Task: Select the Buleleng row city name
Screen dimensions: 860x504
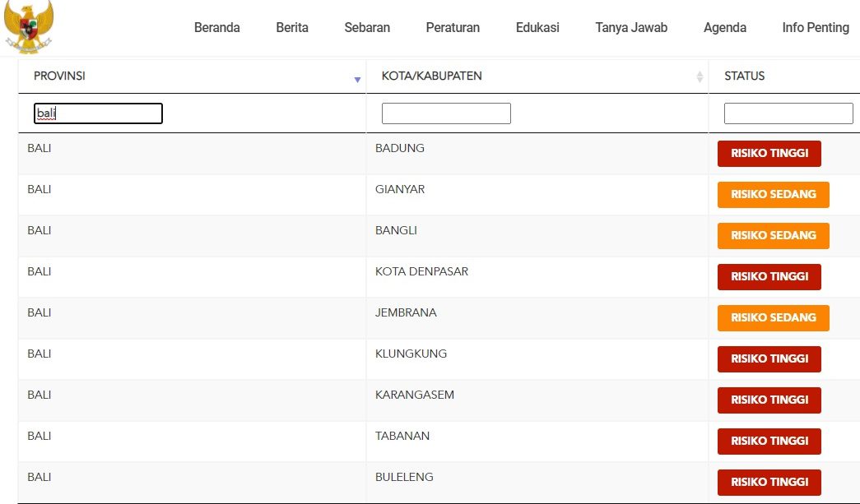Action: pyautogui.click(x=404, y=477)
